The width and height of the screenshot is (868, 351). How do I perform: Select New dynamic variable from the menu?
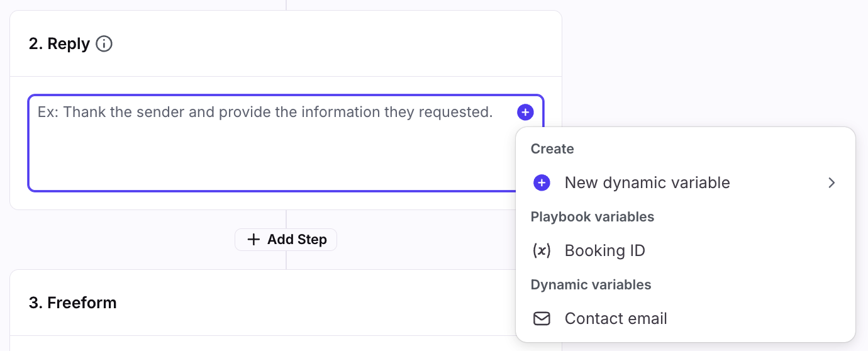click(647, 182)
